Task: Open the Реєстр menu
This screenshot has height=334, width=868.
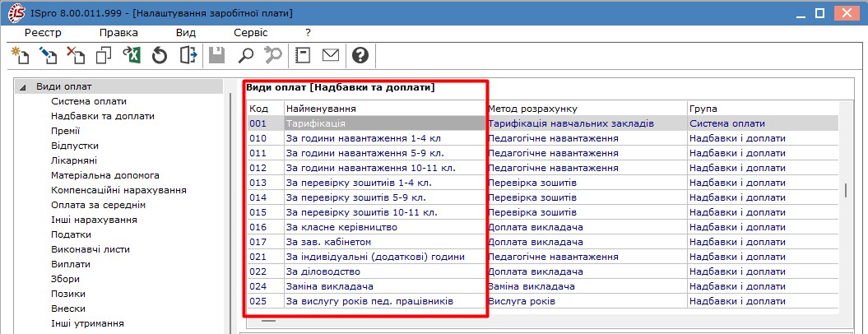Action: 43,33
